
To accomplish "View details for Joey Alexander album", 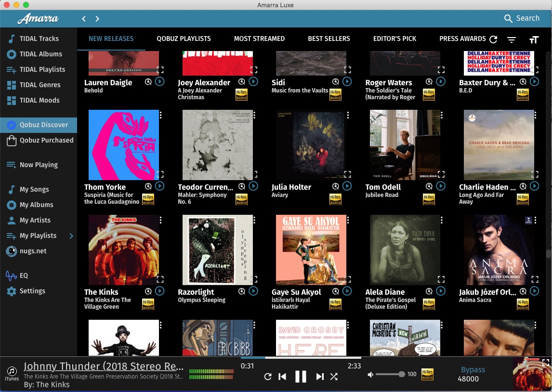I will tap(242, 82).
